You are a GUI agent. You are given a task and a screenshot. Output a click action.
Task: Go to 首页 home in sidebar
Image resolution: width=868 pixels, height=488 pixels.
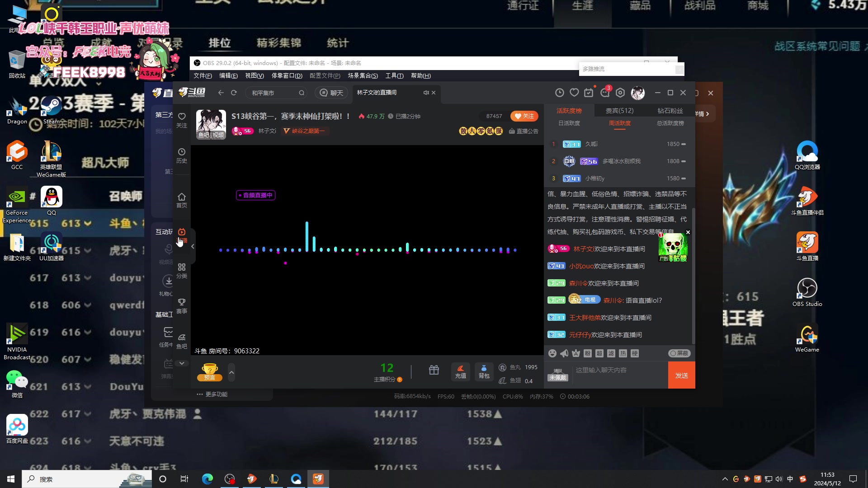(x=182, y=200)
